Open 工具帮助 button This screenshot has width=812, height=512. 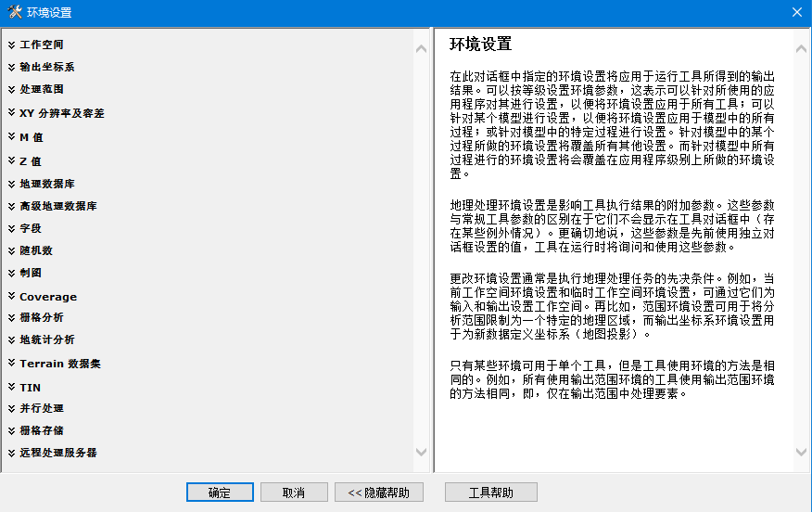pos(491,493)
